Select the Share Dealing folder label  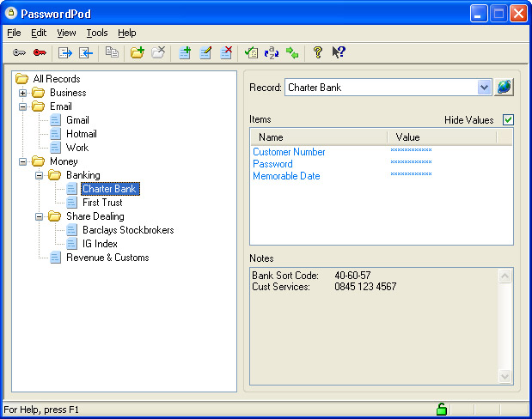tap(95, 216)
